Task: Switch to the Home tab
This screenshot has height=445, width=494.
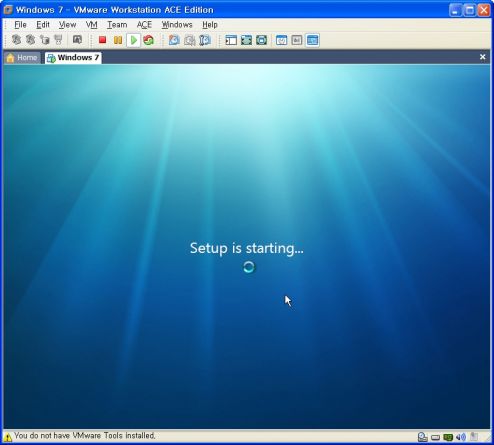Action: (22, 58)
